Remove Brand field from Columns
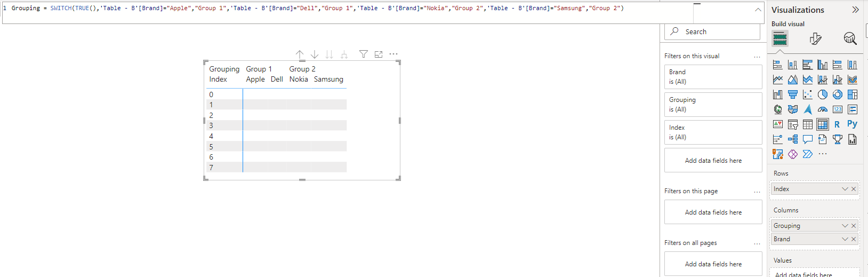The height and width of the screenshot is (277, 868). [854, 239]
